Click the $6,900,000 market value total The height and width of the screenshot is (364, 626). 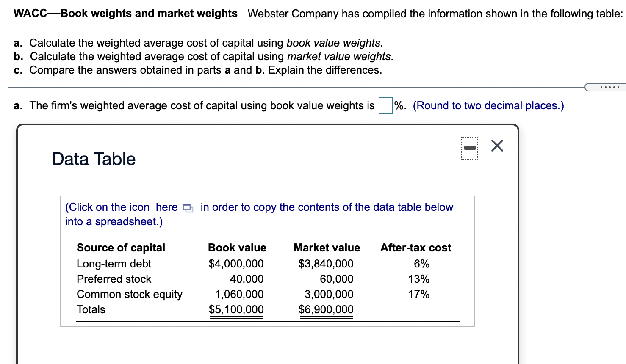(327, 309)
